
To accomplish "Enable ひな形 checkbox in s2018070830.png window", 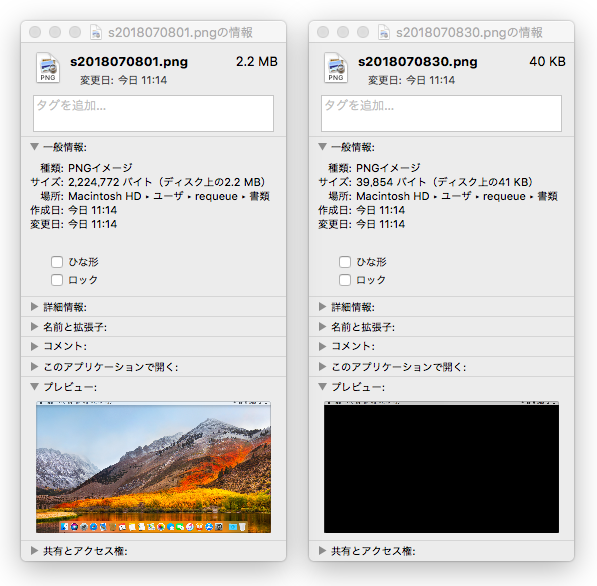I will [345, 262].
